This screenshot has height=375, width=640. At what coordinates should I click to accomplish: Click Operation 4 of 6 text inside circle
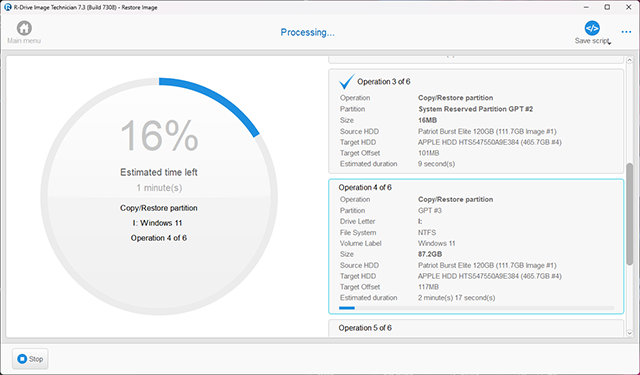tap(159, 238)
